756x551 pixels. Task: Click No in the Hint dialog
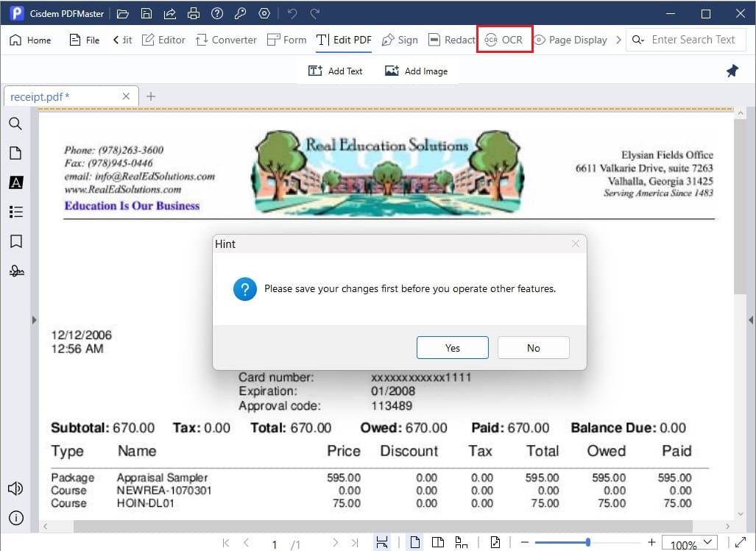[533, 348]
